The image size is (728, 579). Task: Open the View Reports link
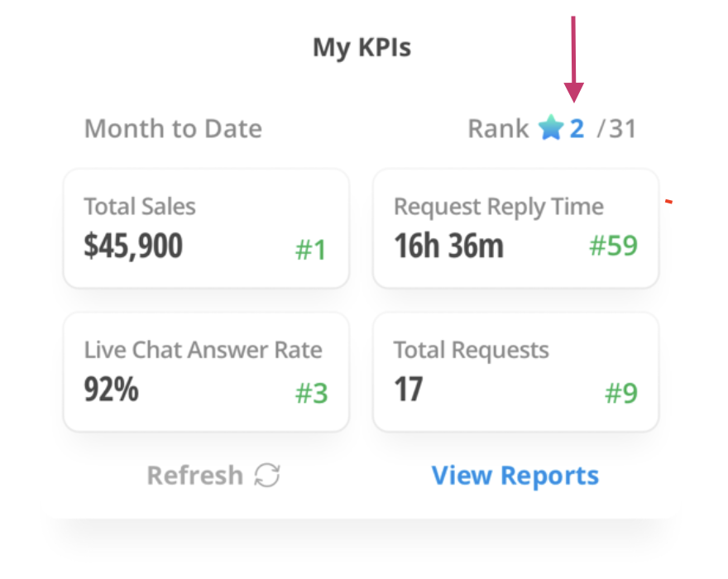pos(515,476)
